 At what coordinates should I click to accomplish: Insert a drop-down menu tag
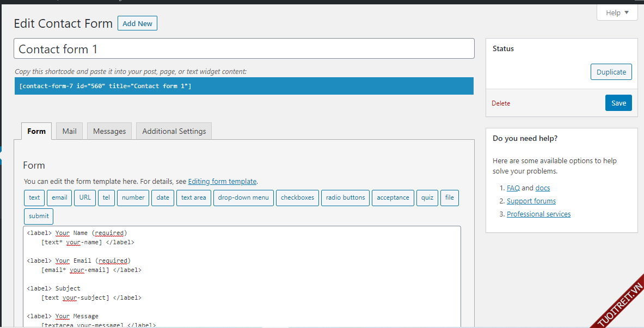click(x=243, y=197)
